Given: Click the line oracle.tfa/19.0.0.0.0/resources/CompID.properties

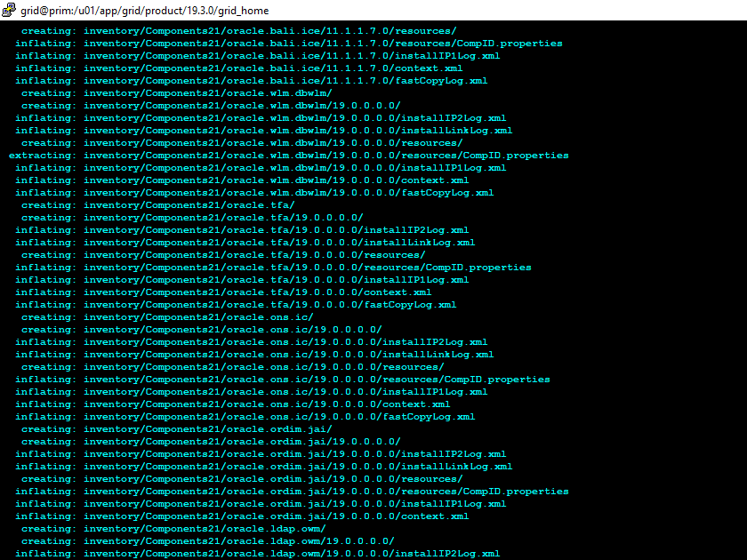Looking at the screenshot, I should pos(273,268).
